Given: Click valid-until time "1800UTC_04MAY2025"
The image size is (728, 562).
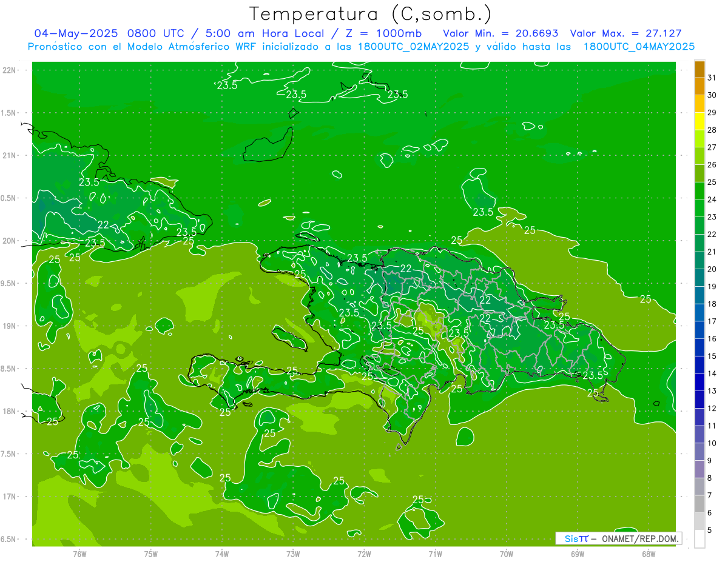Looking at the screenshot, I should click(639, 46).
